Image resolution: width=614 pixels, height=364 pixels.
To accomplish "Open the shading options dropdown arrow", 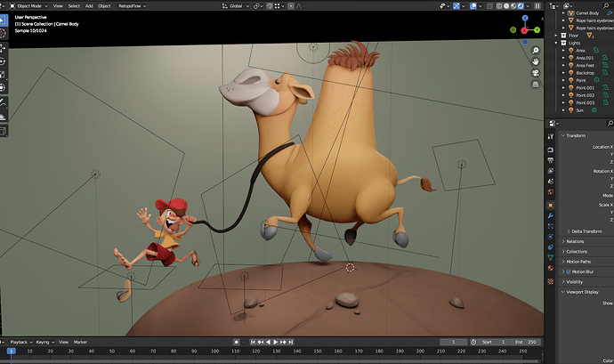I will coord(528,6).
